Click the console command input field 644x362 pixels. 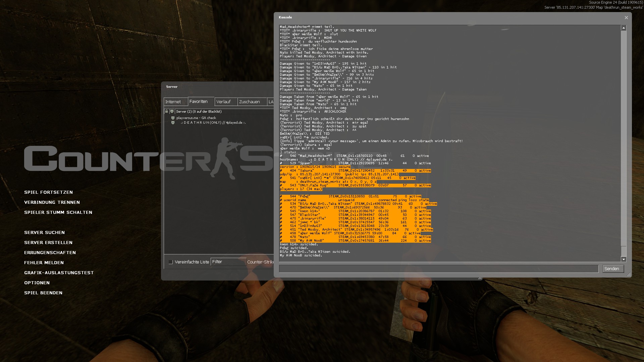click(x=439, y=269)
